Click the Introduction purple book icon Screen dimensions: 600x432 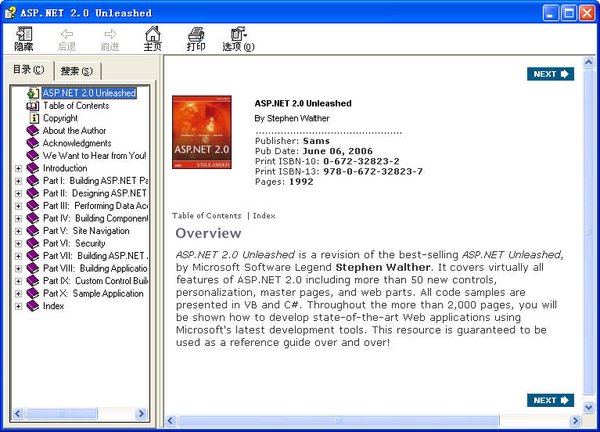click(x=33, y=168)
